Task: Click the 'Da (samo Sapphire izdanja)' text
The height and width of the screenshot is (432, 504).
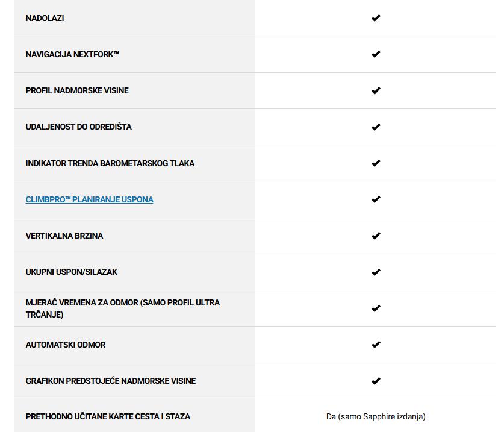Action: point(376,416)
